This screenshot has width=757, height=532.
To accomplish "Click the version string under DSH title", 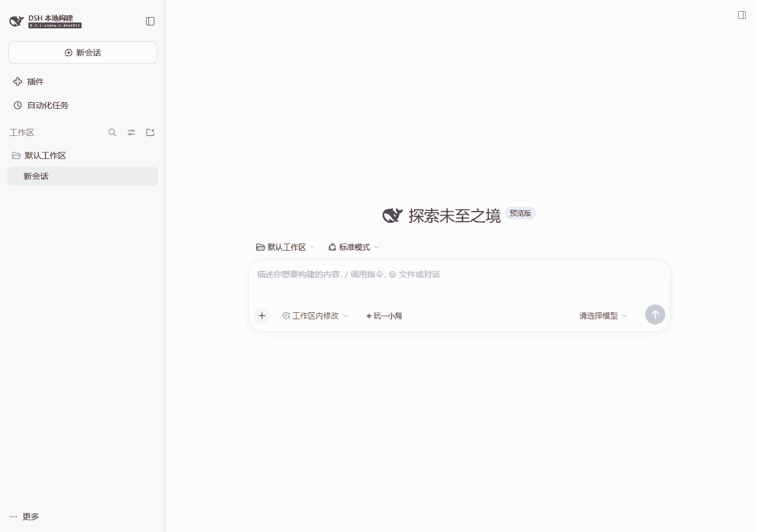I will tap(55, 25).
